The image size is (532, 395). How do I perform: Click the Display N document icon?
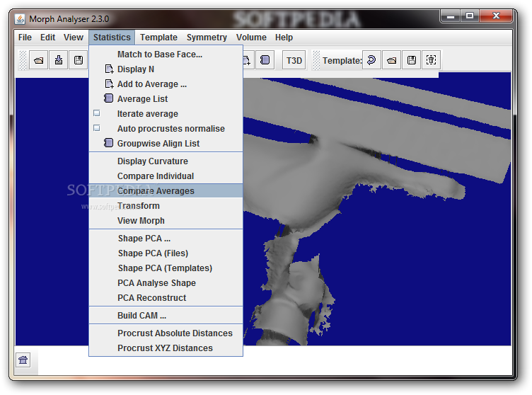[109, 69]
